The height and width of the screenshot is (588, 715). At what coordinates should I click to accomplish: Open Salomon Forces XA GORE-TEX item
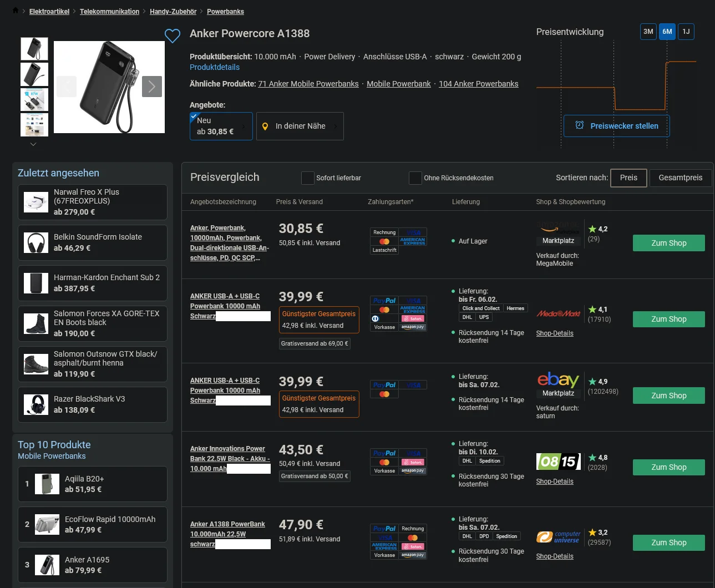click(93, 323)
